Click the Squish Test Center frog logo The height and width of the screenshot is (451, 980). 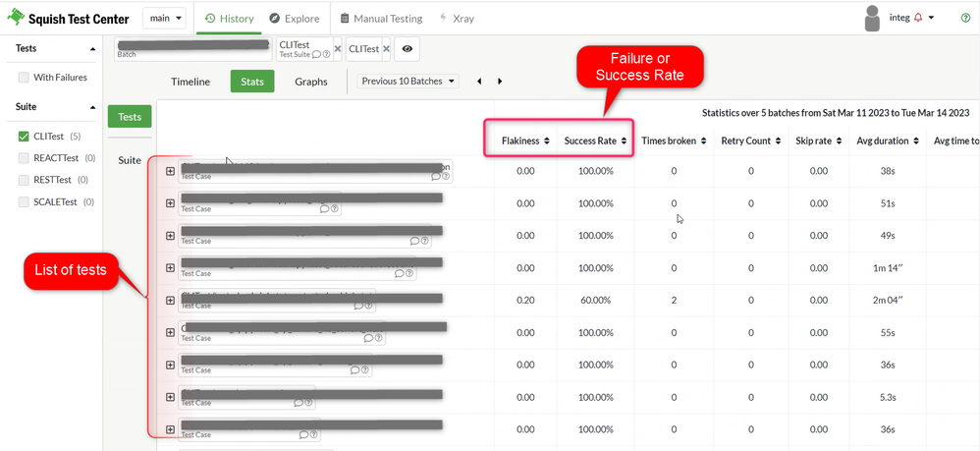[x=15, y=18]
